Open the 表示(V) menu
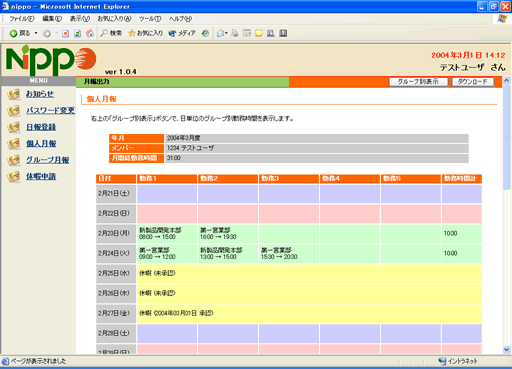 (x=80, y=19)
